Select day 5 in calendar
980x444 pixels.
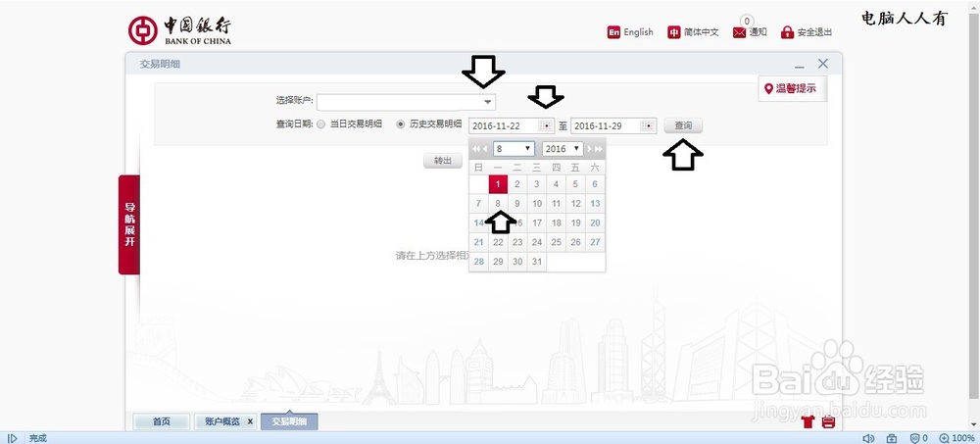tap(575, 184)
